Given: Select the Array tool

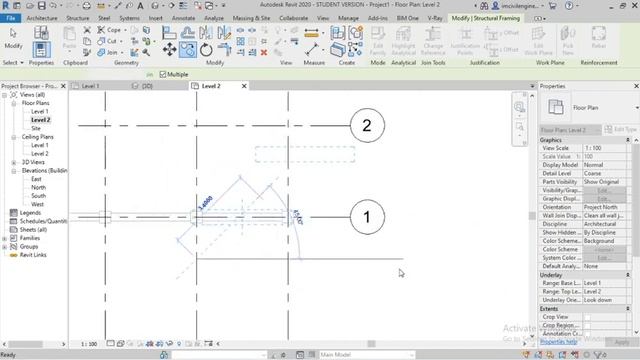Looking at the screenshot, I should click(x=240, y=41).
